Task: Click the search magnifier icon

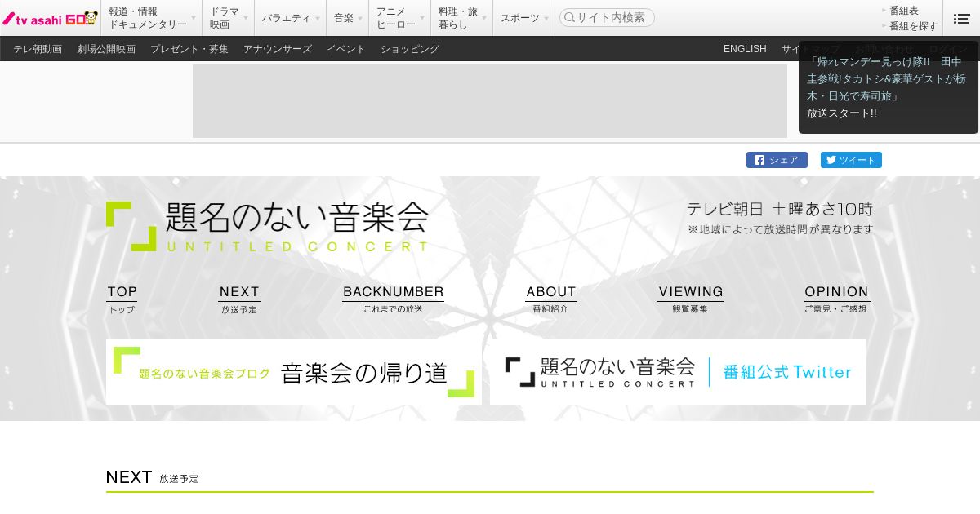Action: pos(570,17)
